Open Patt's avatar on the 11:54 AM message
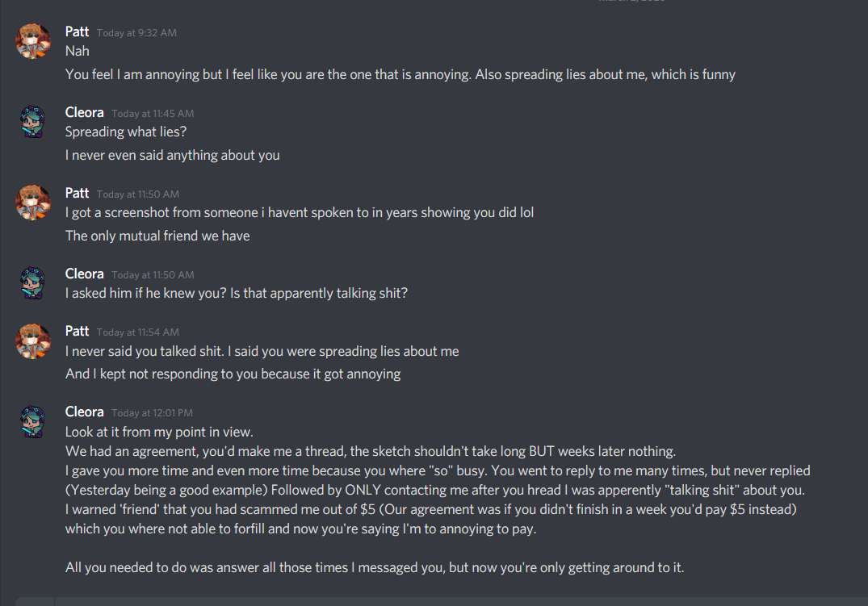Viewport: 868px width, 606px height. tap(33, 341)
